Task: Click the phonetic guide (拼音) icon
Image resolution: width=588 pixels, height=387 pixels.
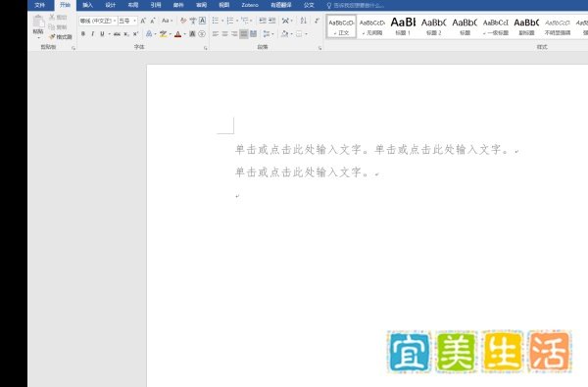Action: pos(193,21)
